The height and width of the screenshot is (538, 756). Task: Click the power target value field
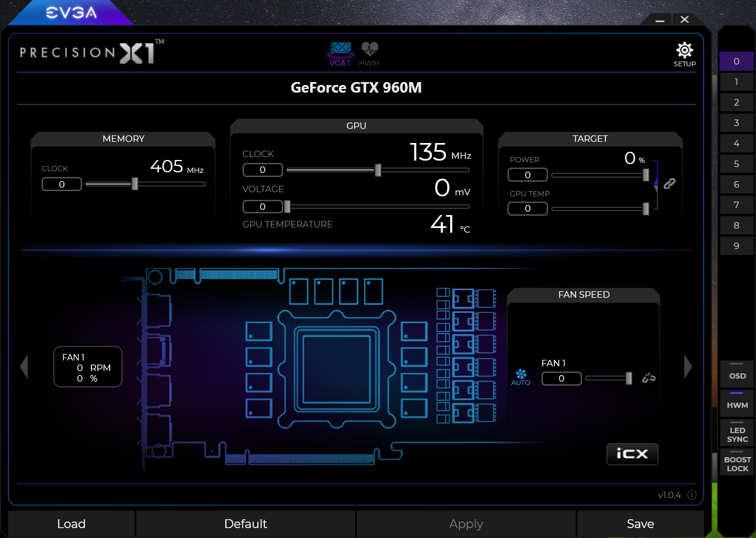point(527,175)
